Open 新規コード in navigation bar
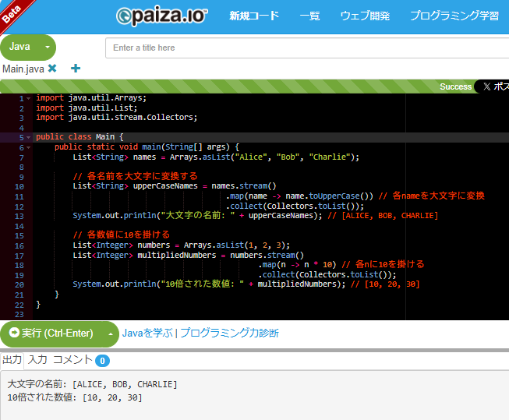The image size is (509, 420). point(253,16)
